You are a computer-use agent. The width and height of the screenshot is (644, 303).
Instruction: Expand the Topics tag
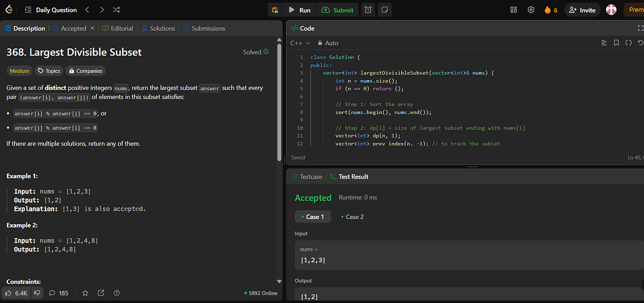click(48, 71)
